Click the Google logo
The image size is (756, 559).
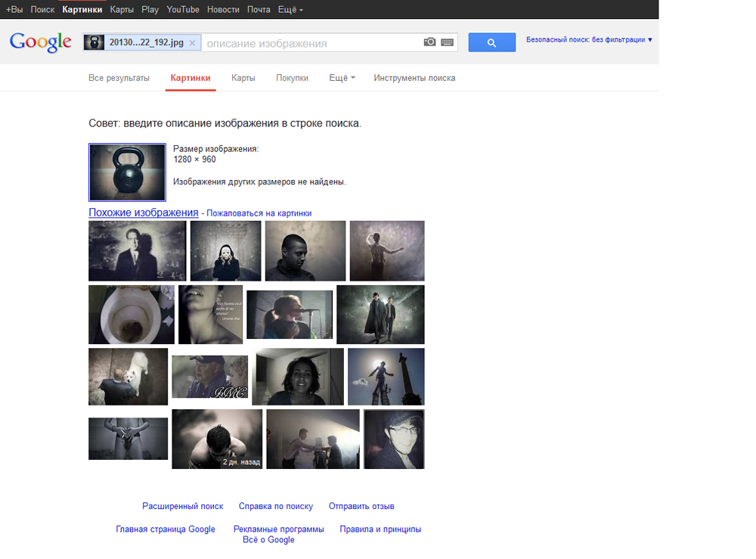coord(40,42)
